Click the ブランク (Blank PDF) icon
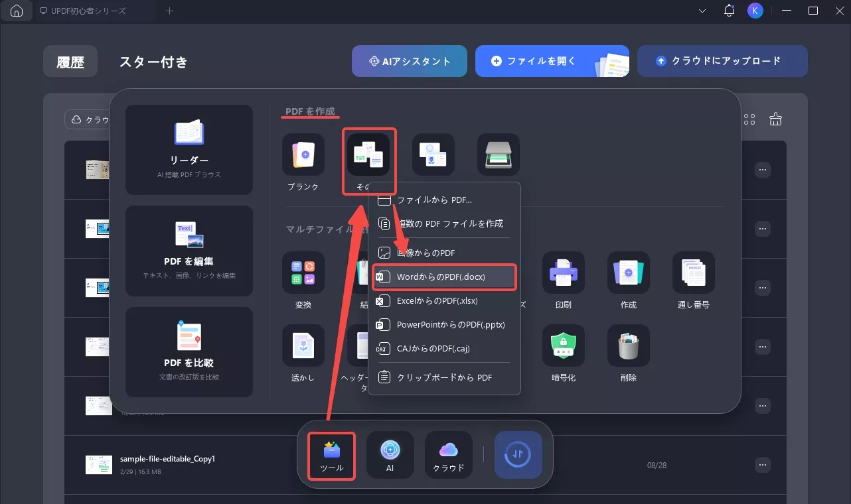851x504 pixels. coord(303,154)
